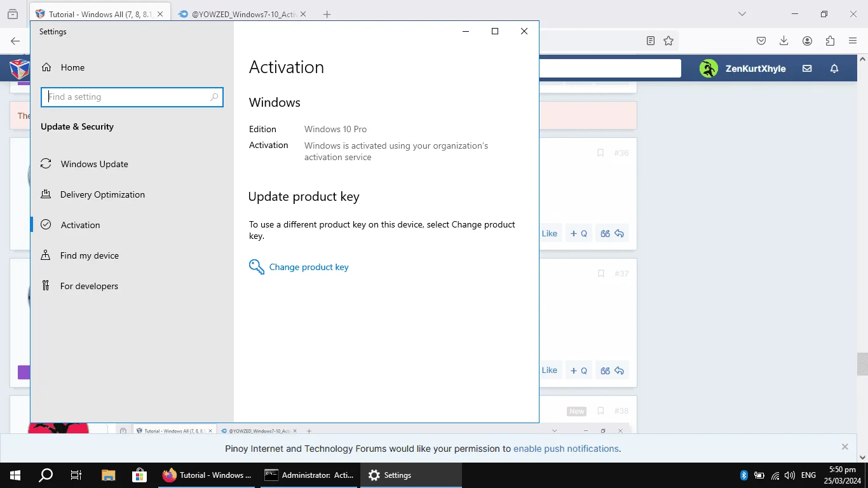Viewport: 868px width, 488px height.
Task: Open the #36 post permalink
Action: click(x=621, y=153)
